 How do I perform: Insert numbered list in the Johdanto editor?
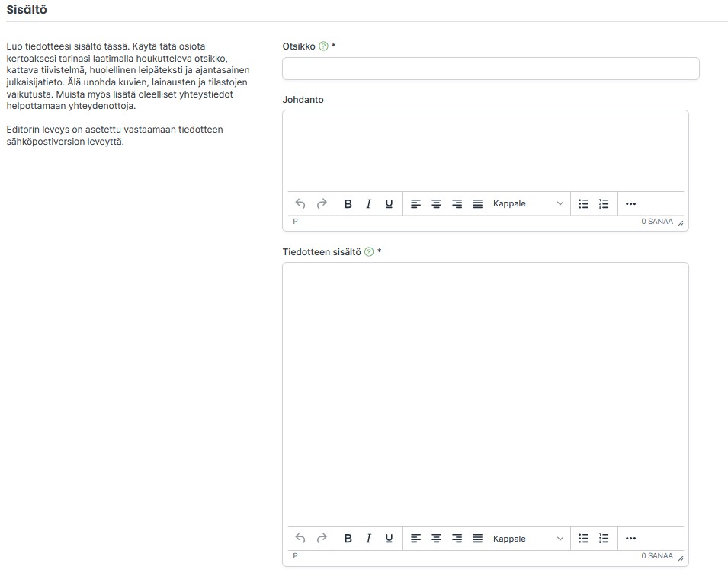click(x=604, y=203)
